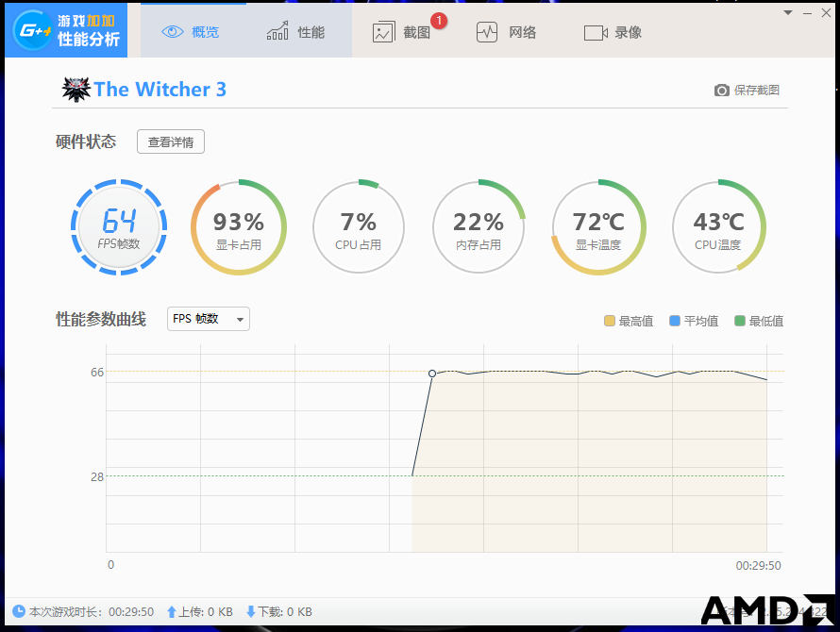Click the eye icon on 概览 tab
840x632 pixels.
[172, 32]
